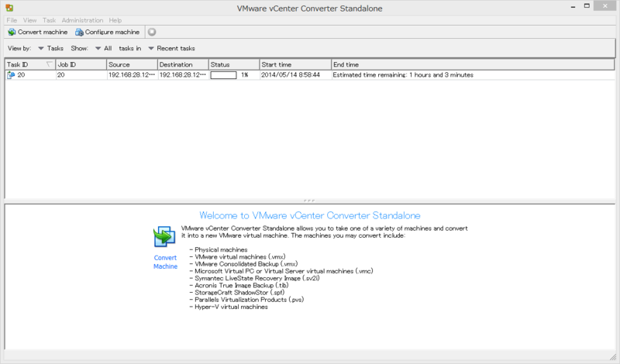The height and width of the screenshot is (364, 620).
Task: Click the End time column header
Action: pos(473,64)
